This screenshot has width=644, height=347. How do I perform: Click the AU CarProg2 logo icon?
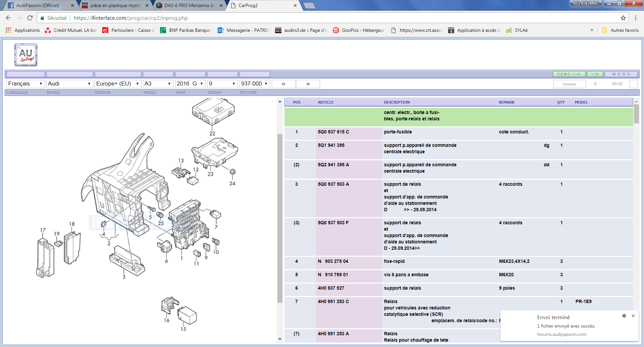pos(26,55)
